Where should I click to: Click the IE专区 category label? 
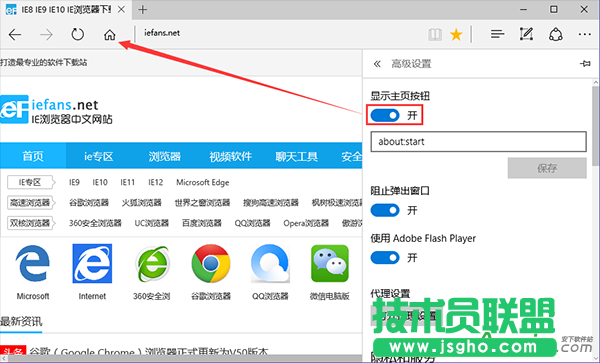30,182
